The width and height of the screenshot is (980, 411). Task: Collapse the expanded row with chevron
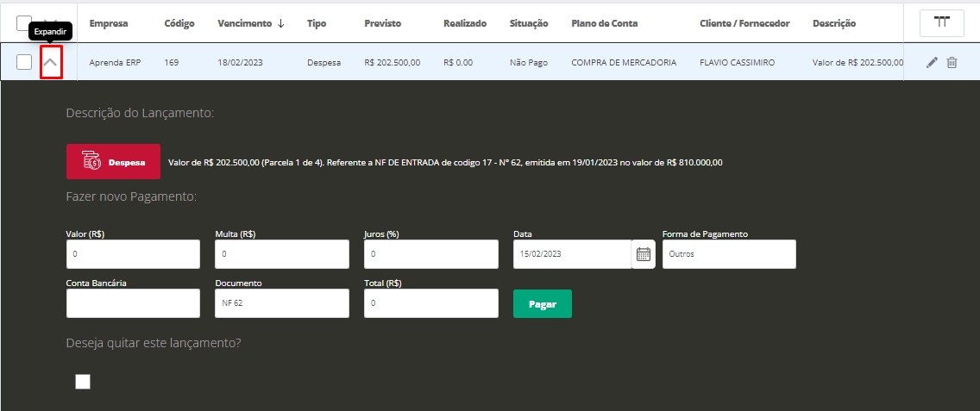coord(51,63)
